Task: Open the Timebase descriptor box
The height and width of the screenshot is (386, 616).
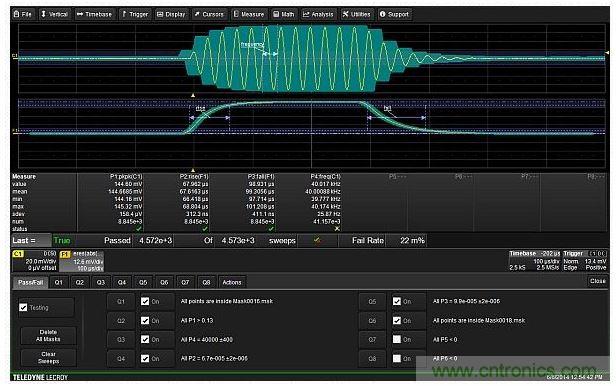Action: click(x=534, y=261)
